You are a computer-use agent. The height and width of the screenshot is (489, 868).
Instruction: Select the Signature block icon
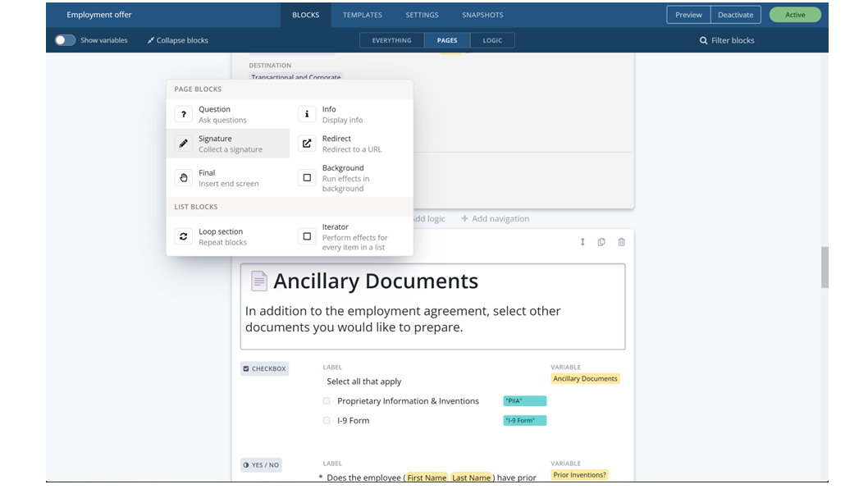(183, 143)
